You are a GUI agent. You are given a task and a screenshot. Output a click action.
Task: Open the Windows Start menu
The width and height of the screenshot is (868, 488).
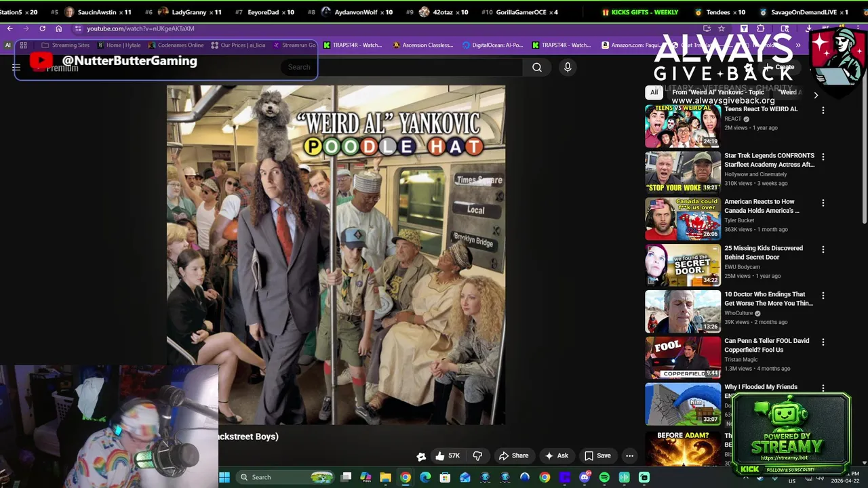tap(224, 477)
